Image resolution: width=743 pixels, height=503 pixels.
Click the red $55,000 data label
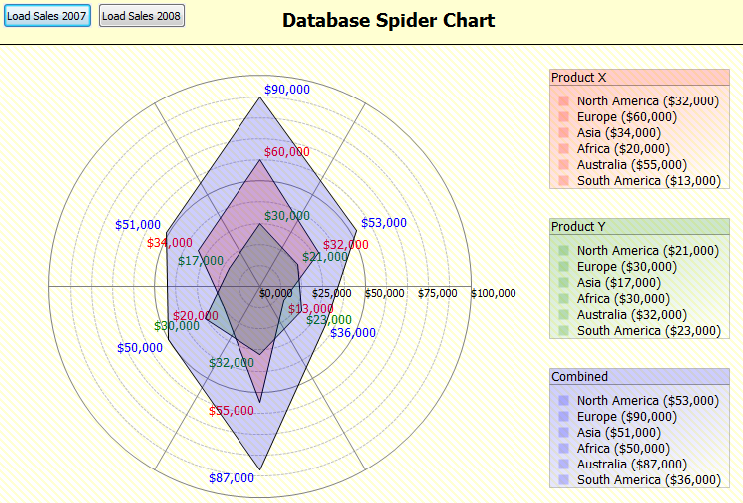coord(232,411)
